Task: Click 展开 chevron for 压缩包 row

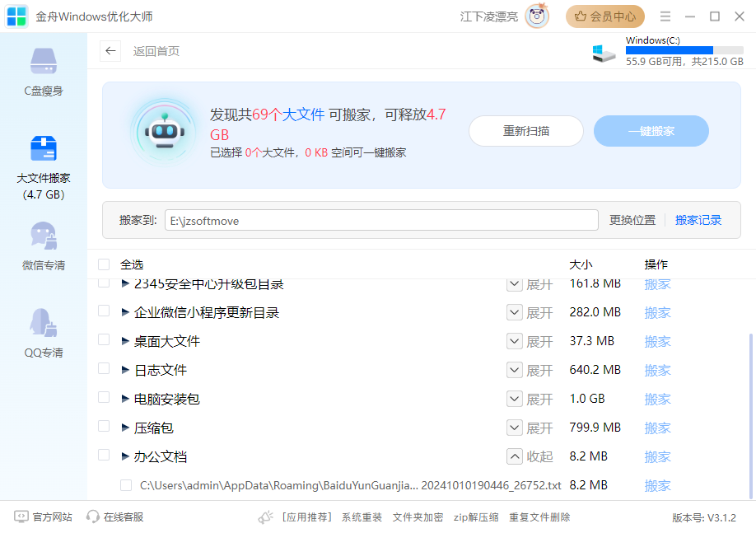Action: pos(515,428)
